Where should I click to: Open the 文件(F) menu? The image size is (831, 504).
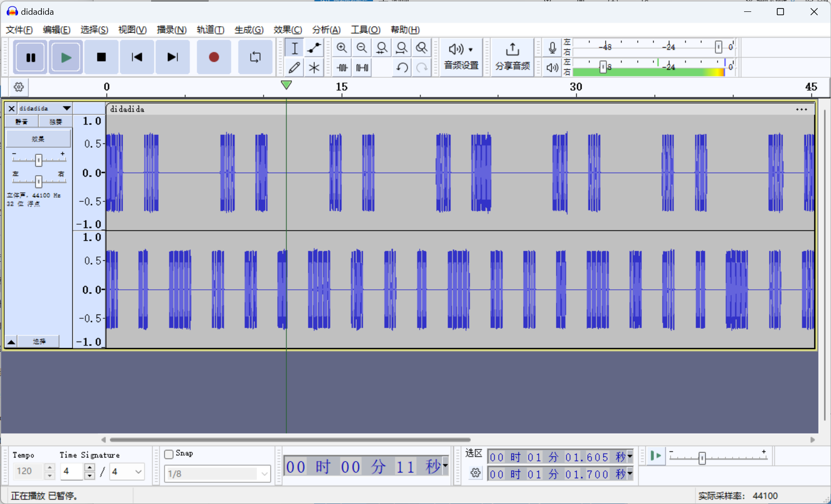tap(19, 29)
